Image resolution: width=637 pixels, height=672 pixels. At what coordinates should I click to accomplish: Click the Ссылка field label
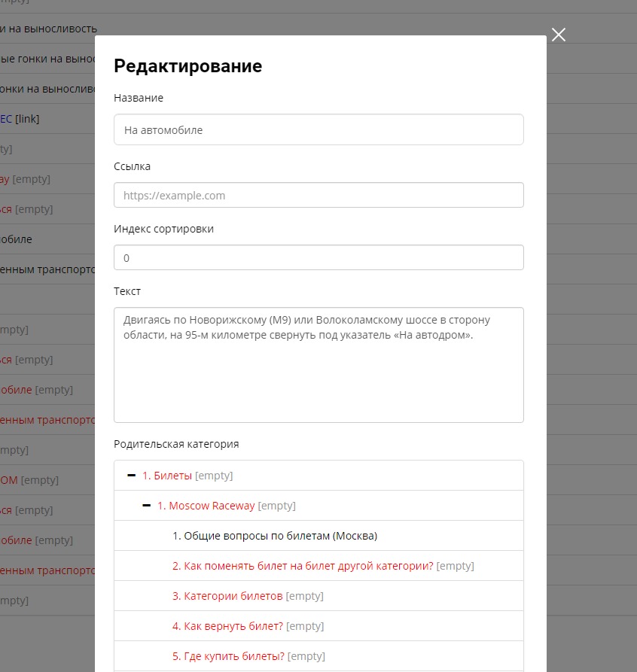click(x=132, y=166)
